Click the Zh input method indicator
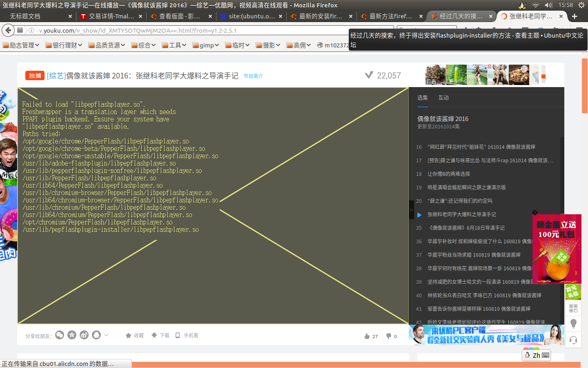The image size is (588, 368). tap(537, 355)
